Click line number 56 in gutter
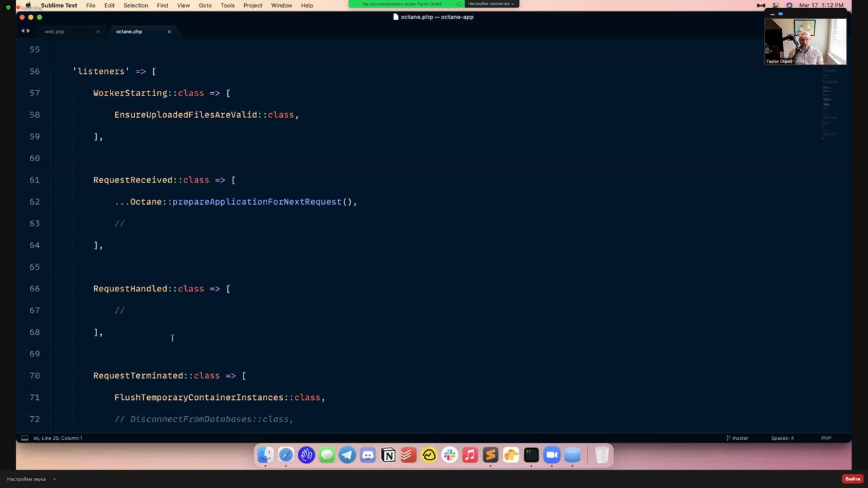 click(35, 71)
